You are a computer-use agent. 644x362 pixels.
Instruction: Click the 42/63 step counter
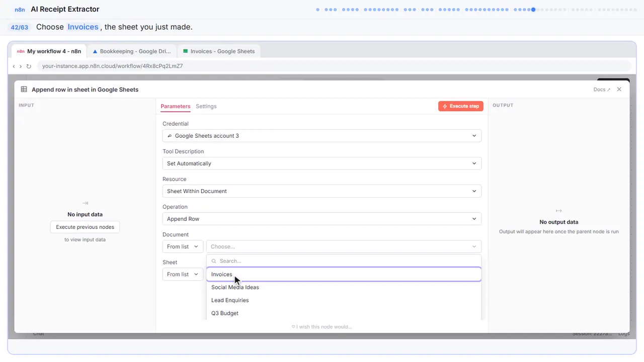pyautogui.click(x=19, y=27)
